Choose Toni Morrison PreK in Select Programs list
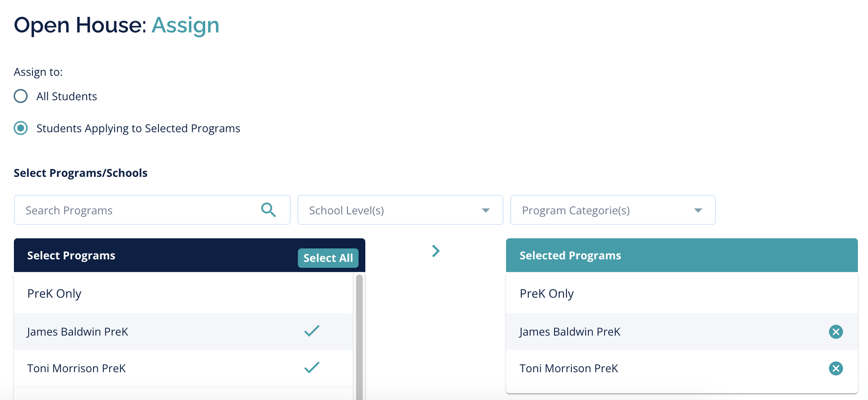 tap(76, 368)
